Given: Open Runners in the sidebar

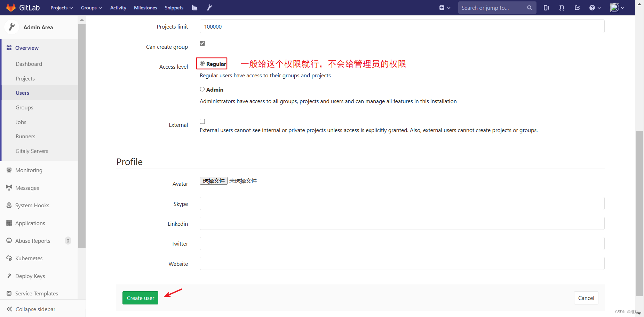Looking at the screenshot, I should (25, 136).
